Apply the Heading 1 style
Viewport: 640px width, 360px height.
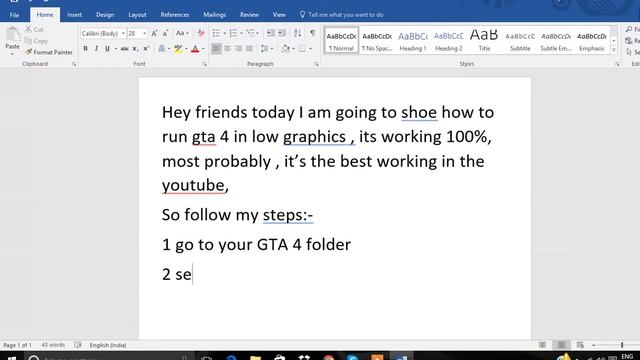coord(413,41)
